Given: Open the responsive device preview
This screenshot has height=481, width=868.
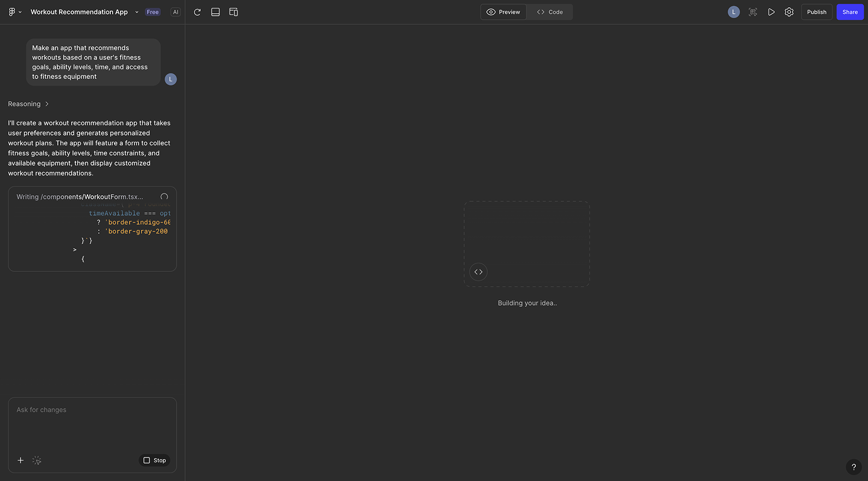Looking at the screenshot, I should (233, 11).
